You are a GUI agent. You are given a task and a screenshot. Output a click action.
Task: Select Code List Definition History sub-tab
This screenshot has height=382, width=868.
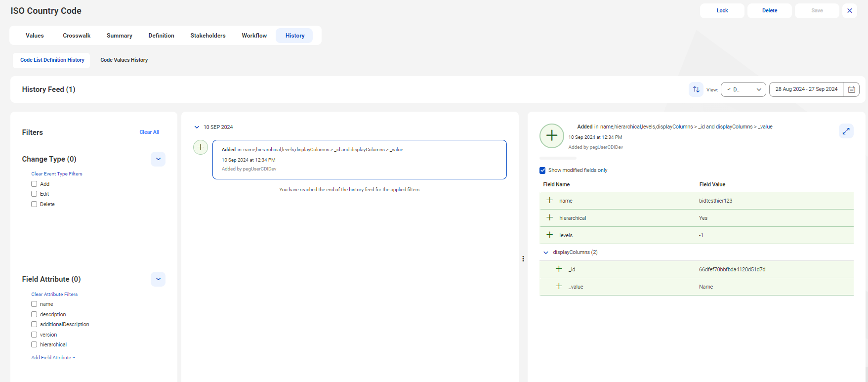(52, 60)
